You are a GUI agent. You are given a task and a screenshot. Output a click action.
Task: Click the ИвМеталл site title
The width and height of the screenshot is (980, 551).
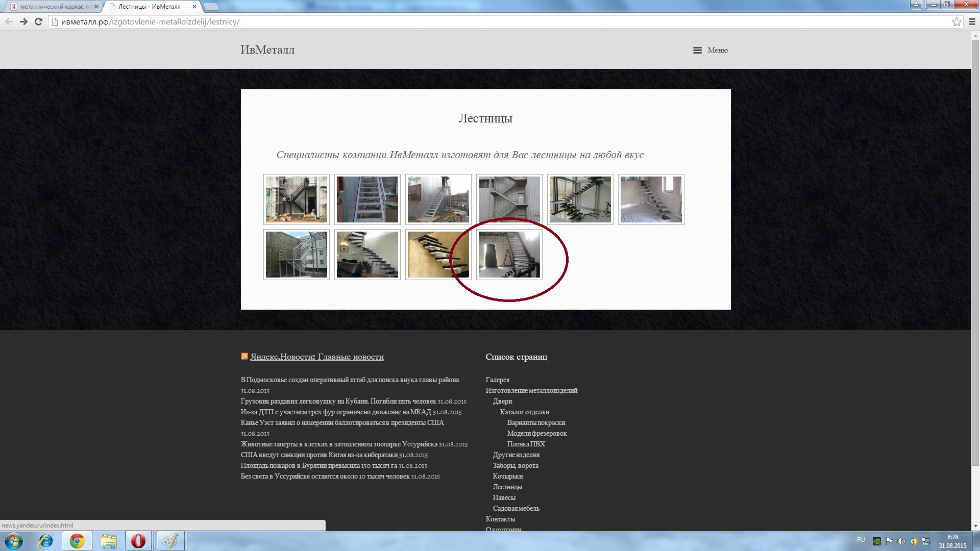[x=267, y=49]
